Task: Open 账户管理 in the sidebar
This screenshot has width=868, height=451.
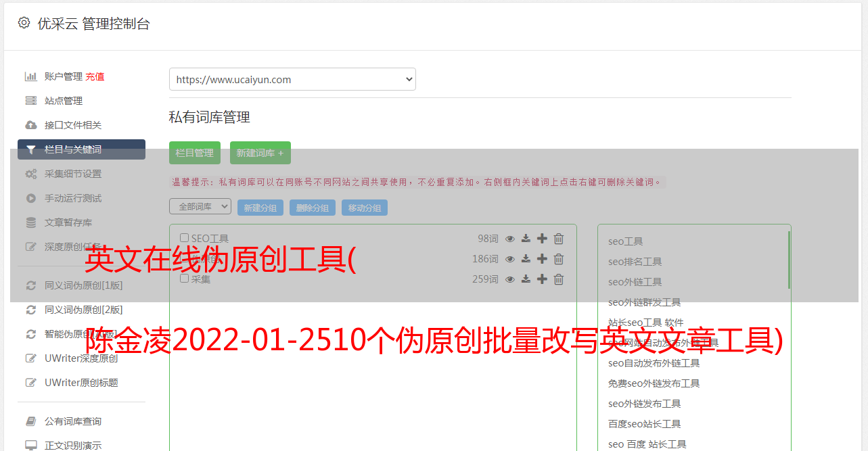Action: [64, 76]
